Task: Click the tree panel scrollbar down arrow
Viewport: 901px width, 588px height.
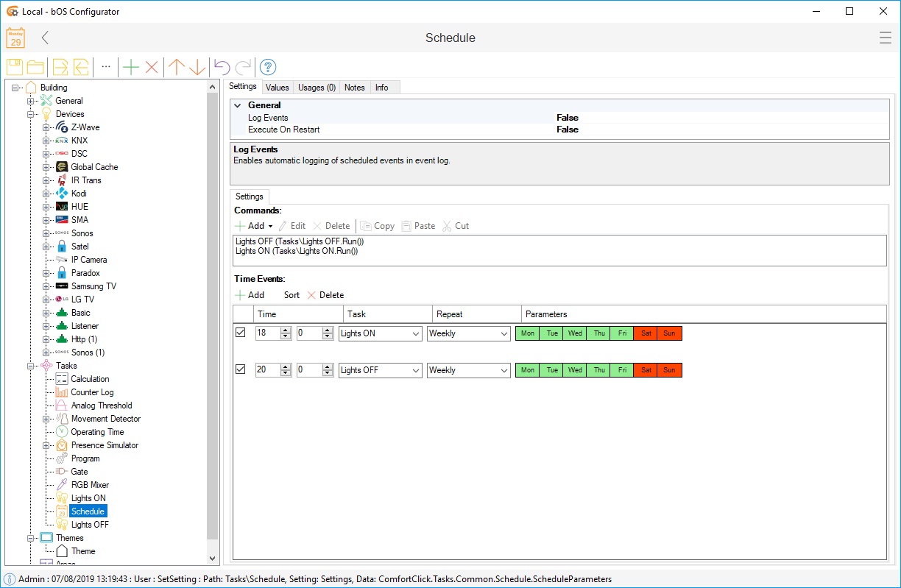Action: pyautogui.click(x=213, y=559)
